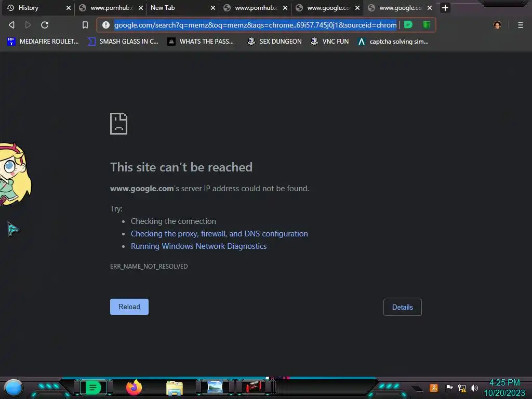Launch Firefox from the taskbar
Image resolution: width=532 pixels, height=399 pixels.
(x=134, y=388)
